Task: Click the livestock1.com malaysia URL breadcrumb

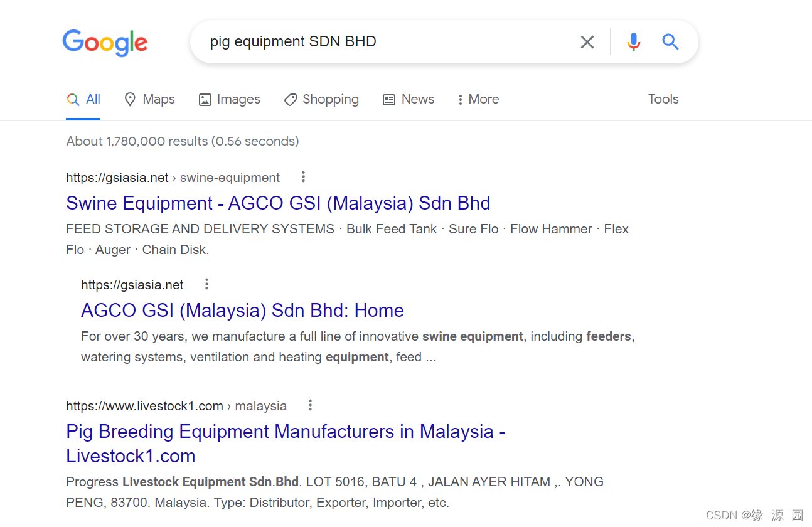Action: pos(176,406)
